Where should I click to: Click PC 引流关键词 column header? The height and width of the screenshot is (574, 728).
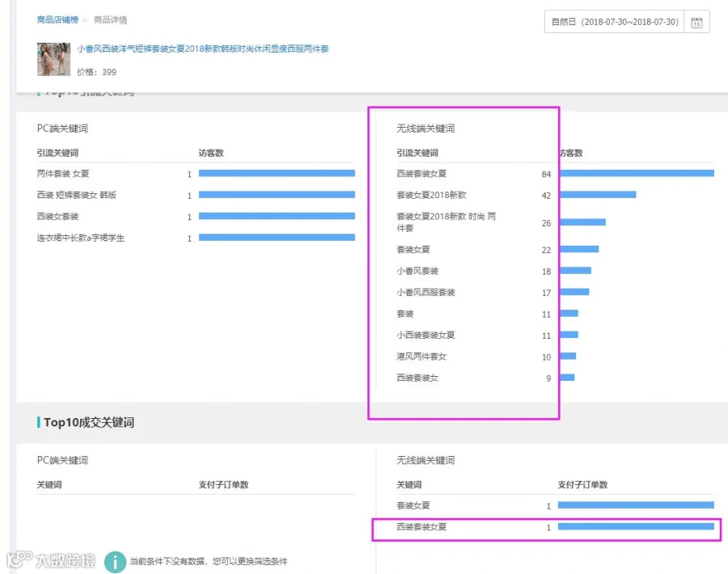point(57,153)
